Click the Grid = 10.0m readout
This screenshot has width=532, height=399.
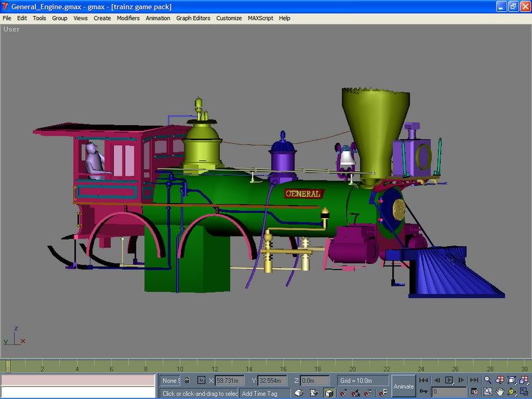pyautogui.click(x=362, y=380)
